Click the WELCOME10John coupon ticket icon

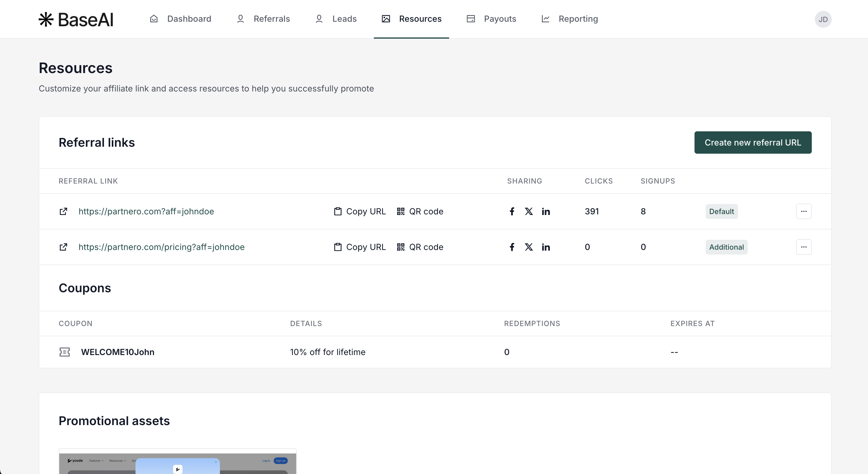click(x=64, y=352)
